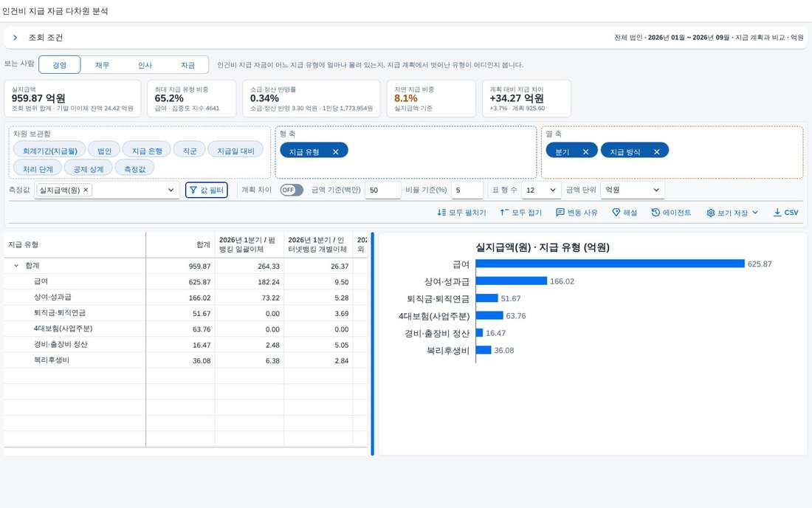Select the 4대보험(사업주분) row label
This screenshot has height=508, width=812.
pyautogui.click(x=63, y=329)
